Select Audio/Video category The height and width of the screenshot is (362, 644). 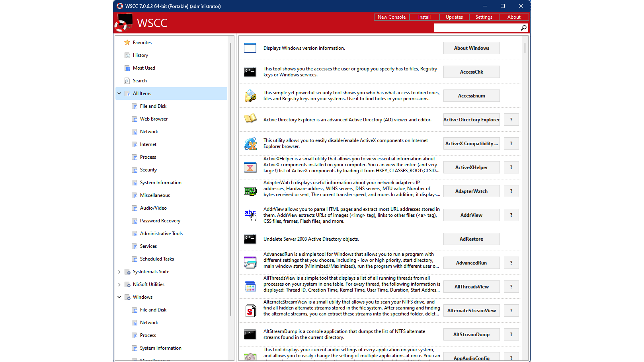pyautogui.click(x=153, y=208)
